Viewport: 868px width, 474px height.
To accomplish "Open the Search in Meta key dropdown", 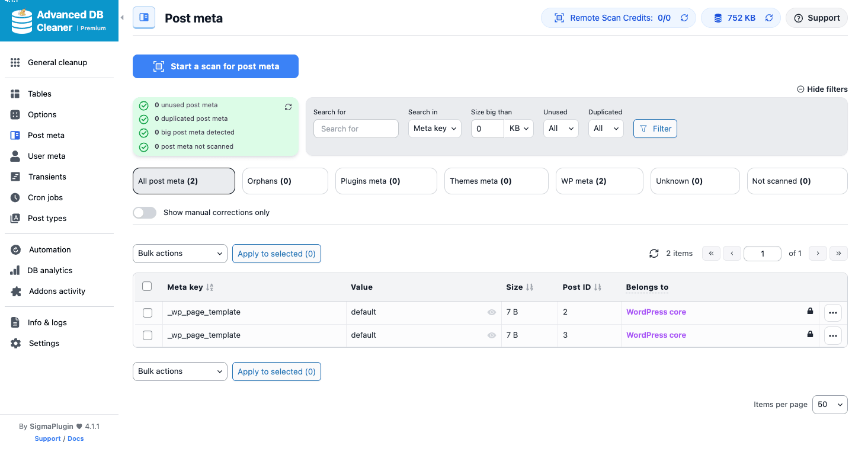I will point(435,129).
